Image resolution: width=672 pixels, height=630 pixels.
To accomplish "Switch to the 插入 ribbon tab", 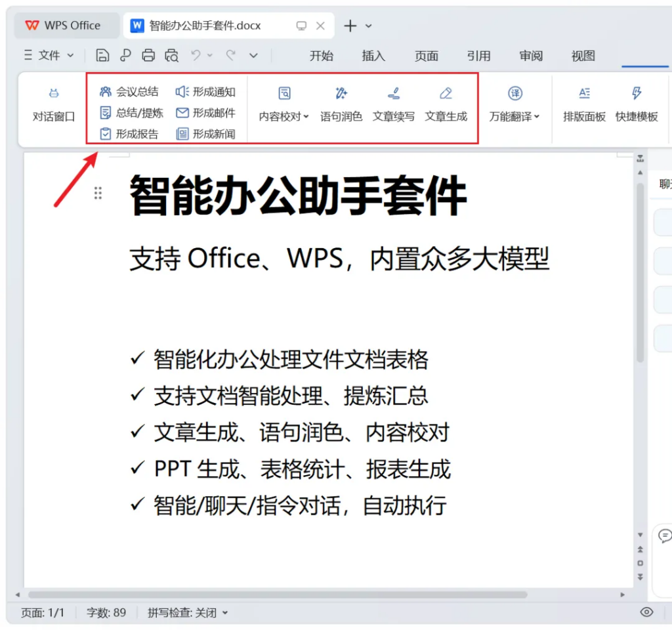I will [373, 56].
